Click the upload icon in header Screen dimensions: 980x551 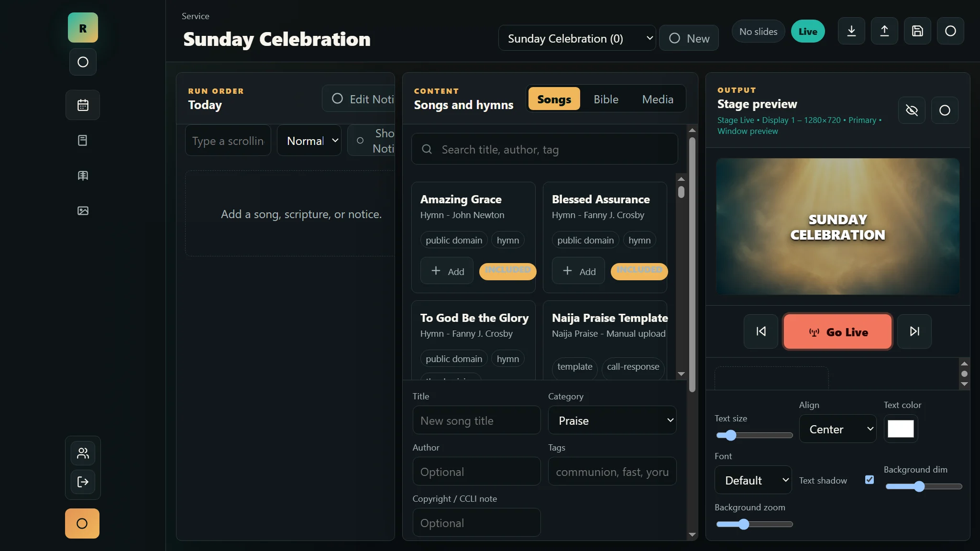(884, 31)
